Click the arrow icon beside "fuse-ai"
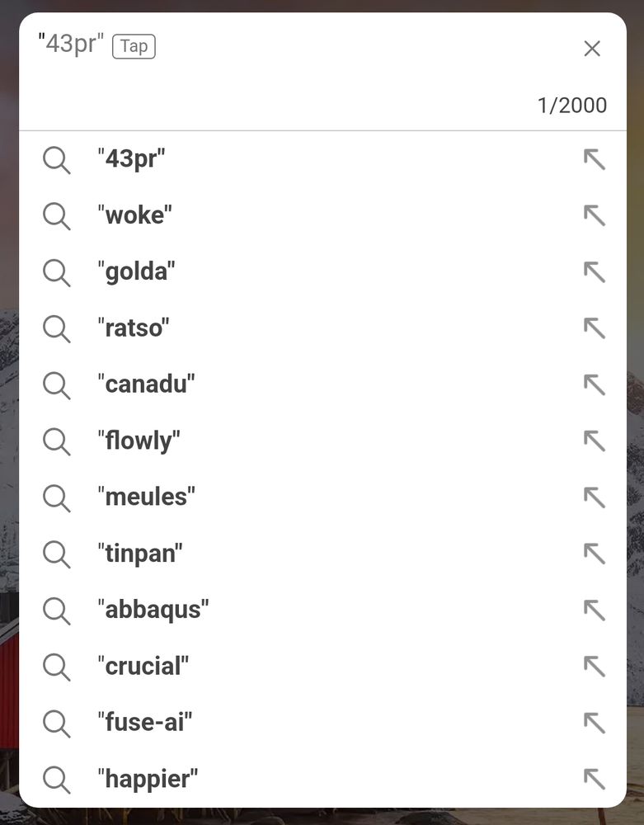 [x=594, y=723]
